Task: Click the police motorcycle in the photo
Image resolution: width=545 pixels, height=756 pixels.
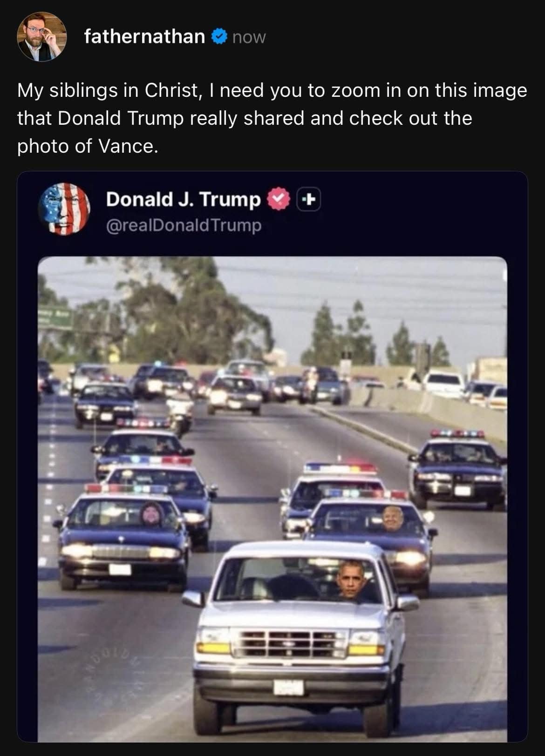Action: click(179, 413)
